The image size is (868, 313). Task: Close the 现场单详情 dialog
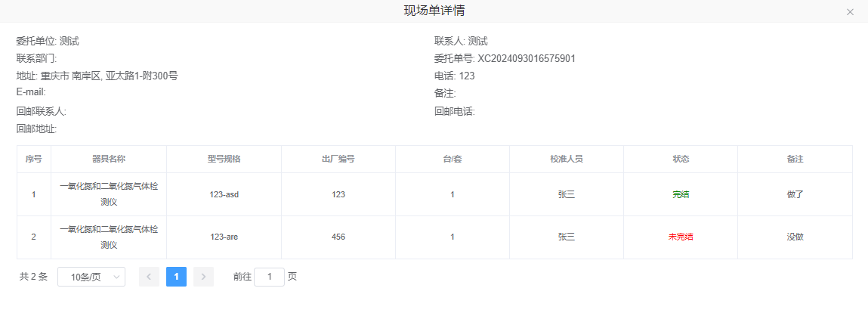(850, 12)
